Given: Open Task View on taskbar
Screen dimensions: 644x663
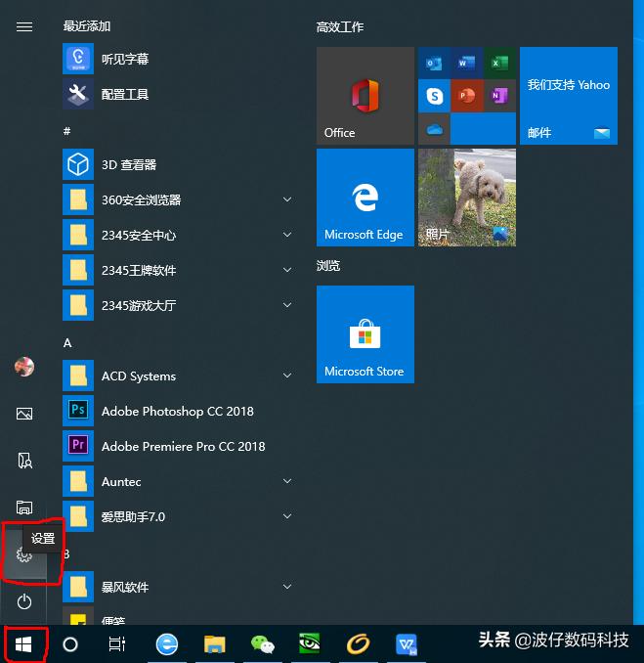Looking at the screenshot, I should (116, 644).
